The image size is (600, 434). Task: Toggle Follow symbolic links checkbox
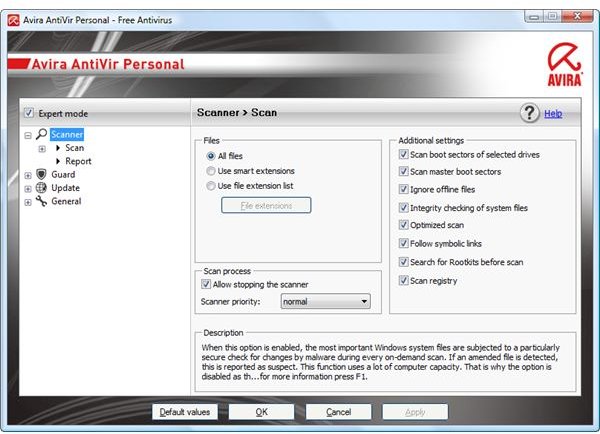pyautogui.click(x=403, y=243)
